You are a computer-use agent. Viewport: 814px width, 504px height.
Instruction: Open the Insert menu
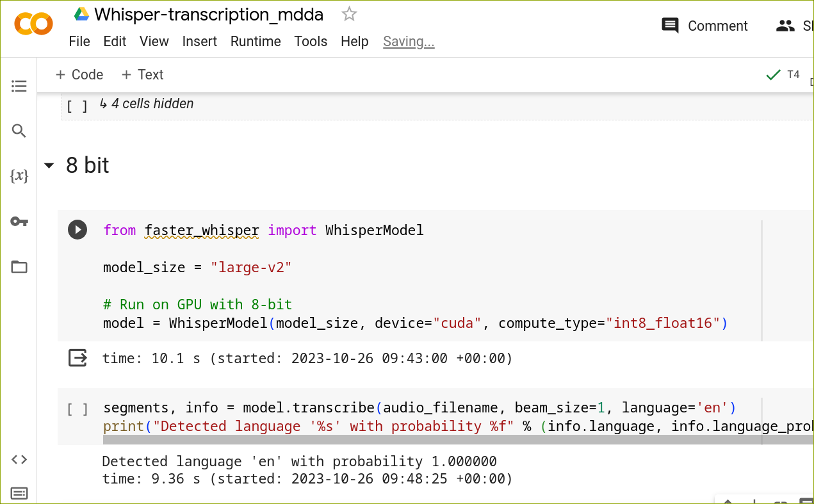click(200, 42)
